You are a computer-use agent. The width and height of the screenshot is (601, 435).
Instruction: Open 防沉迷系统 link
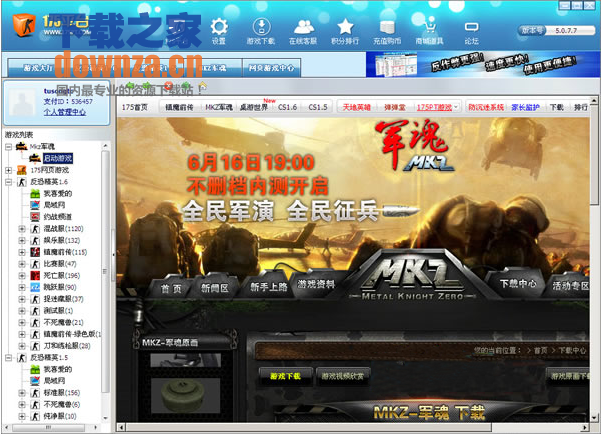coord(486,107)
